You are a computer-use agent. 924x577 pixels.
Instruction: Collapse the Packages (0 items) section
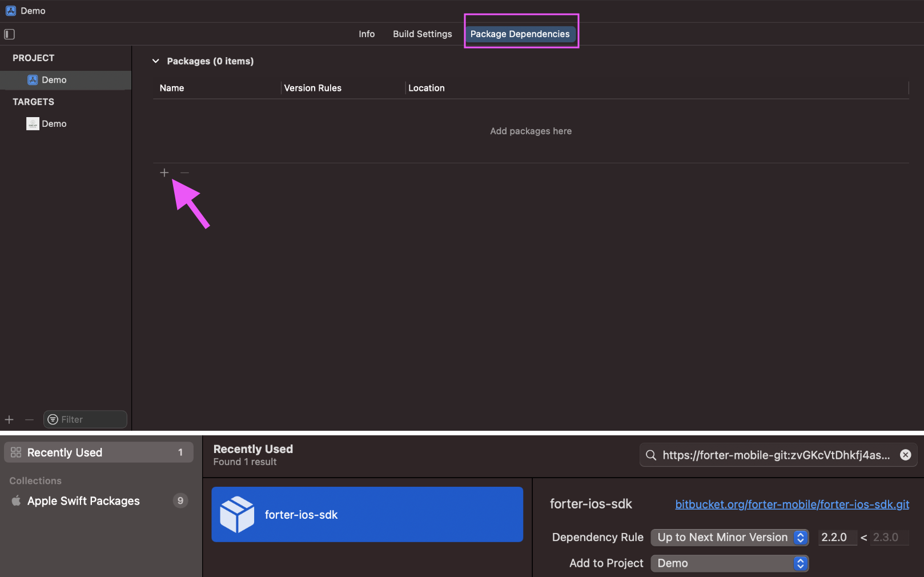(155, 61)
